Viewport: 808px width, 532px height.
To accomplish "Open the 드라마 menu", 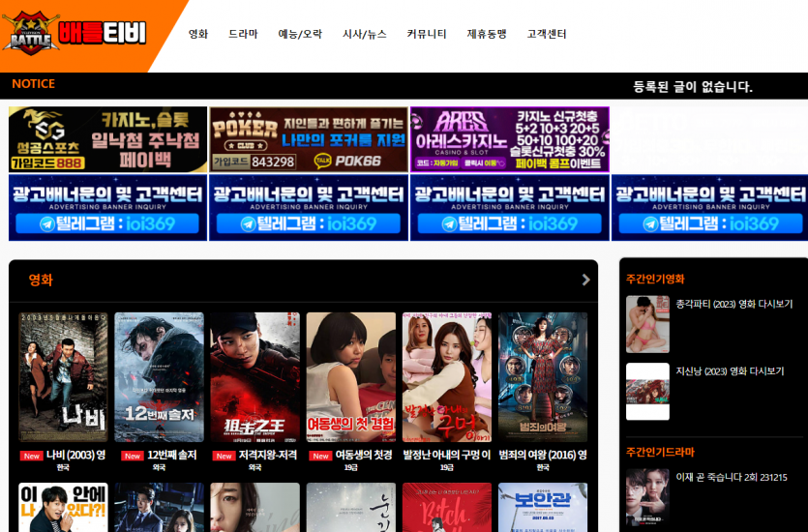I will [x=243, y=34].
